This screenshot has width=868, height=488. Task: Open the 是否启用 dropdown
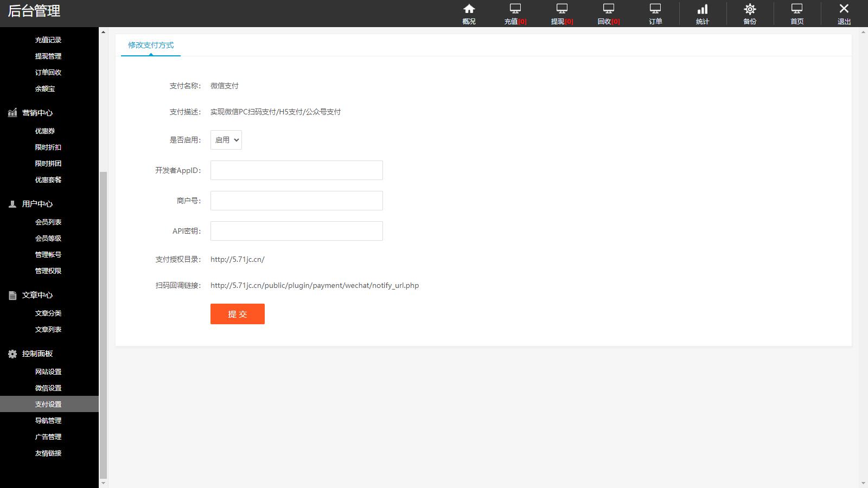tap(226, 140)
